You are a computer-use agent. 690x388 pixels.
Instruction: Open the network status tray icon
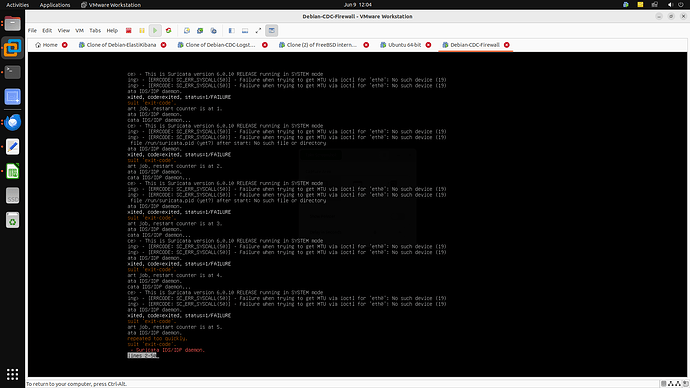tap(655, 5)
